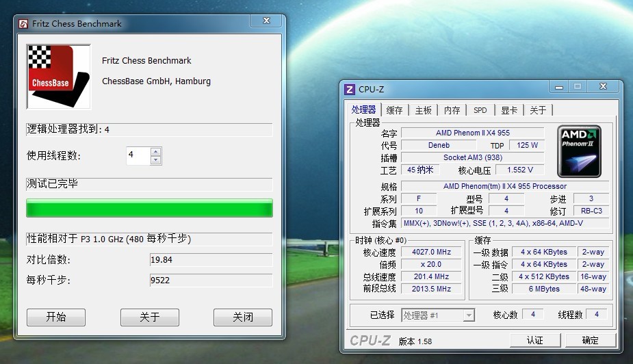The height and width of the screenshot is (364, 633).
Task: Click the 对比倍数 value 19.84
Action: tap(211, 259)
